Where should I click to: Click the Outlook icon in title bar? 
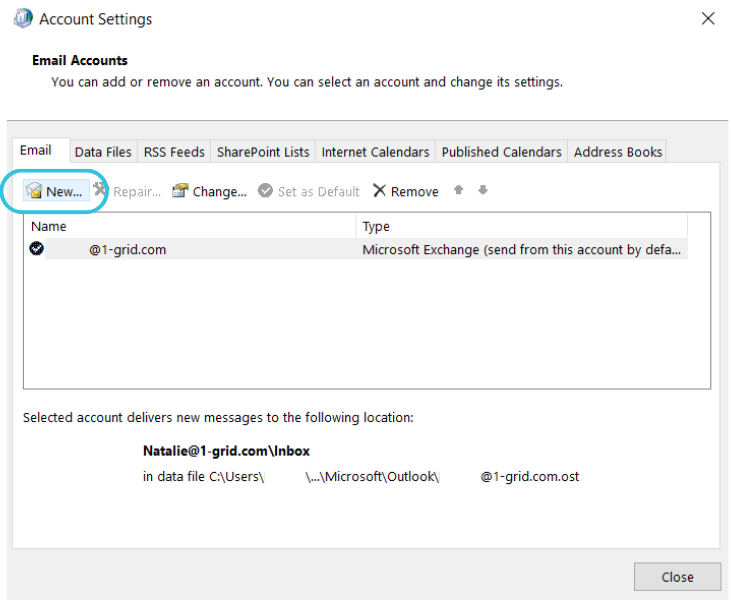(x=20, y=19)
